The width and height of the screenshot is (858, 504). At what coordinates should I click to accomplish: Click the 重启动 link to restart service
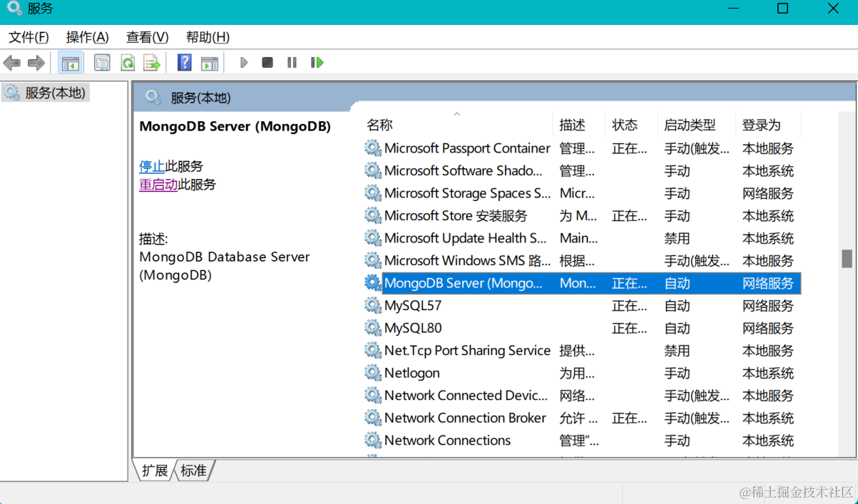point(158,185)
